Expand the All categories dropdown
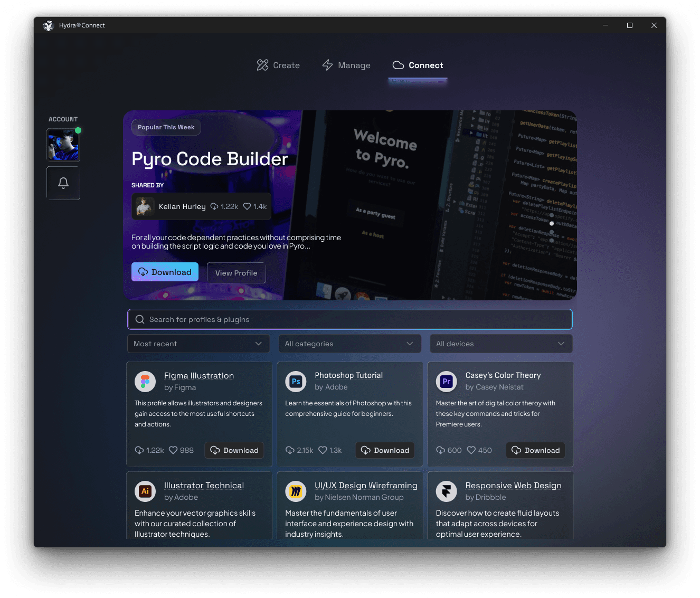 click(350, 344)
